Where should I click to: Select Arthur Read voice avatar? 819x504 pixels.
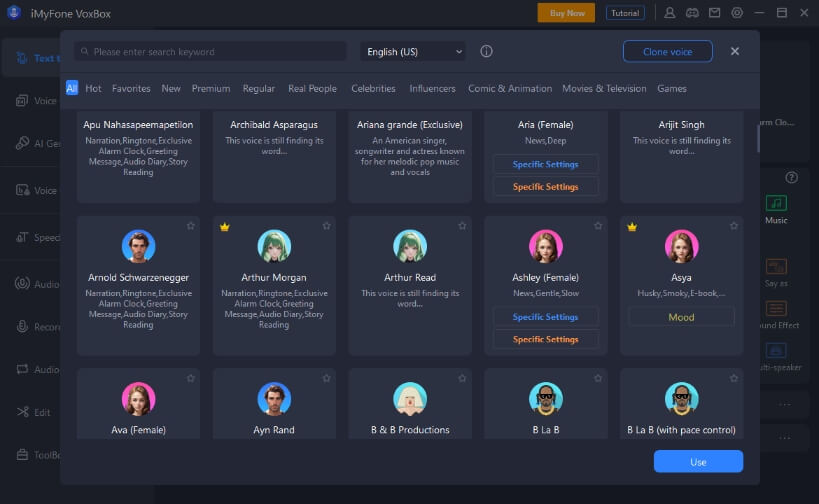click(x=410, y=246)
